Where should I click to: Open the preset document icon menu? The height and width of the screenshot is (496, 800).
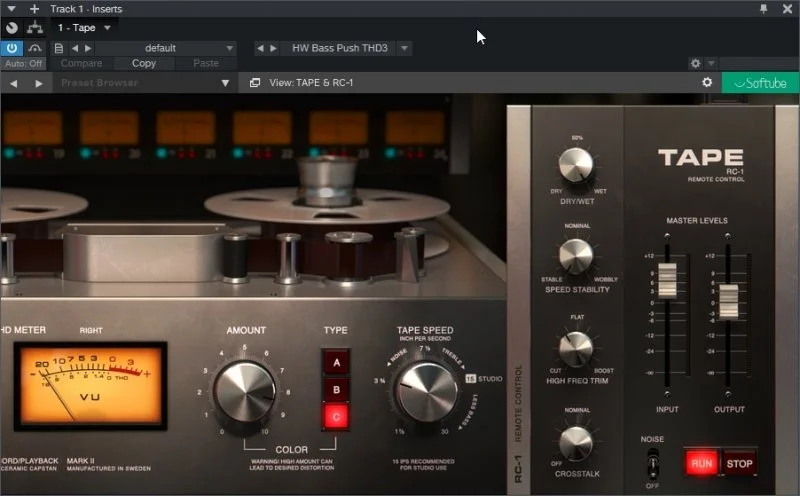point(59,48)
